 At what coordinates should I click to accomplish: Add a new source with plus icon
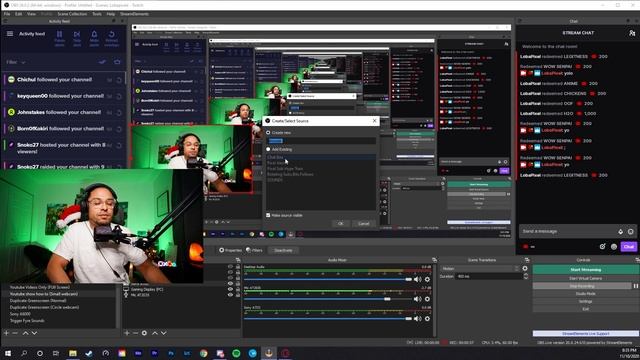pos(127,333)
